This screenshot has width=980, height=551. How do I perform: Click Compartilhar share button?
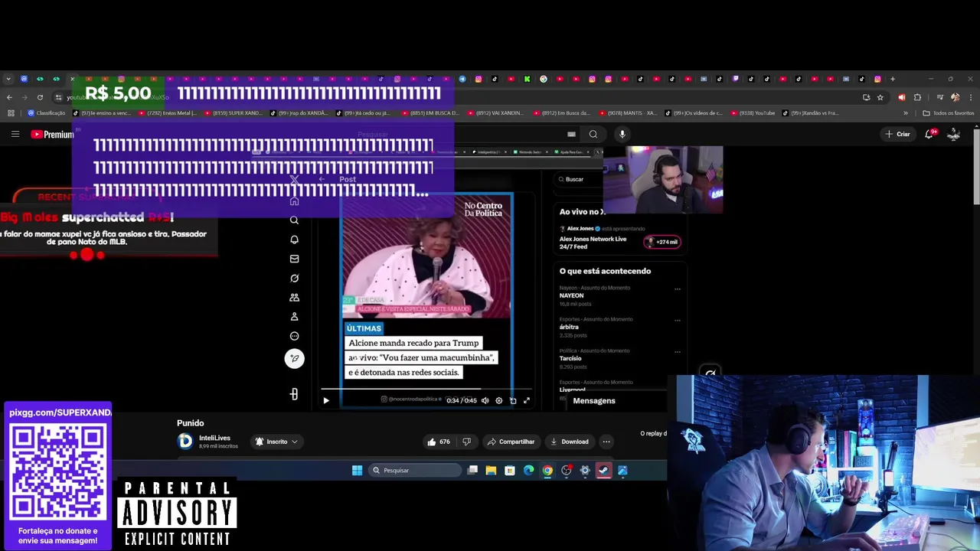click(511, 442)
